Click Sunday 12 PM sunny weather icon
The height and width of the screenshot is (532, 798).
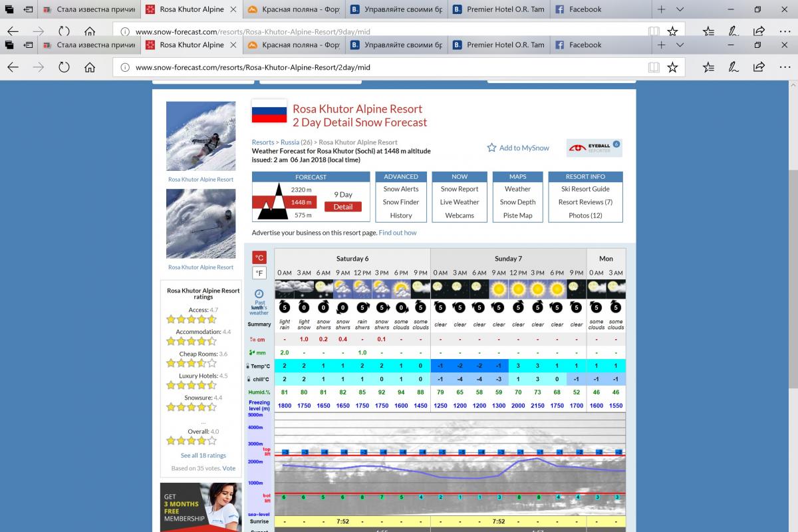[x=518, y=289]
